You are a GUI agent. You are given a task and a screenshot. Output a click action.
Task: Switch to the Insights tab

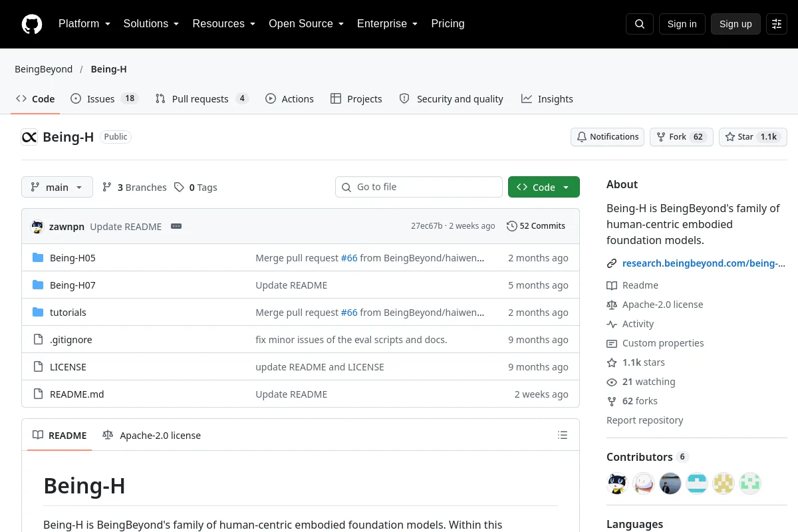[x=547, y=99]
